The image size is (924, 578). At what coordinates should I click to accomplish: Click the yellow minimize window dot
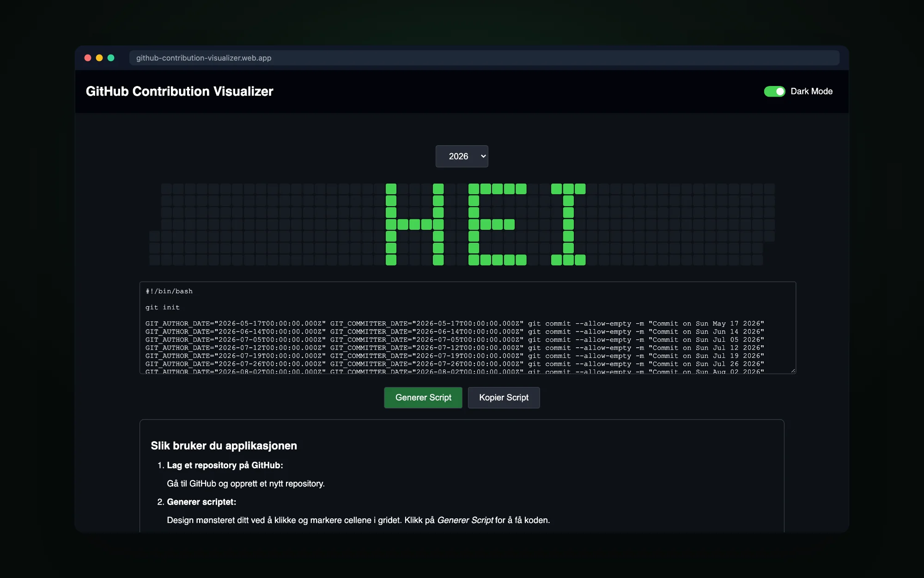pos(99,58)
